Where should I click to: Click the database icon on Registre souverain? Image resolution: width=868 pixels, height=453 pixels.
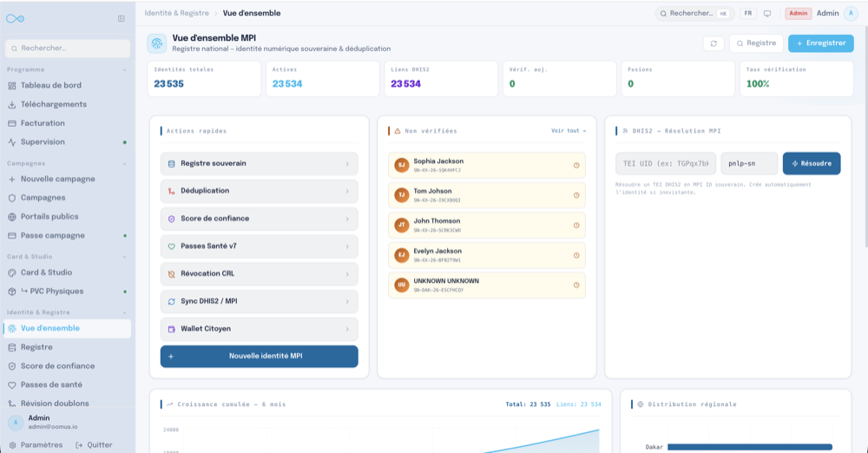(171, 164)
